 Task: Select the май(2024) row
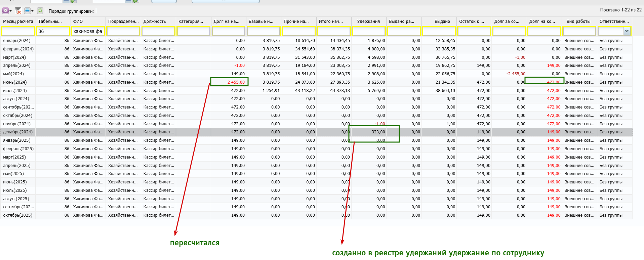pos(316,74)
